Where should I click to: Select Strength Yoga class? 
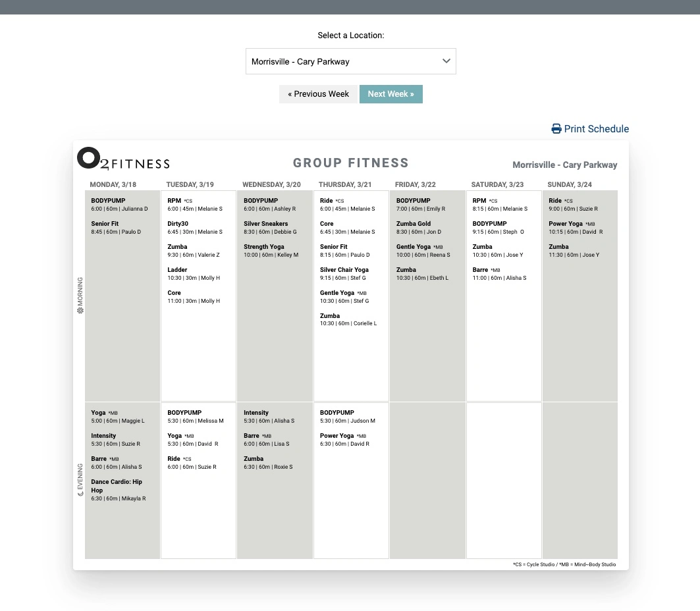click(x=271, y=250)
